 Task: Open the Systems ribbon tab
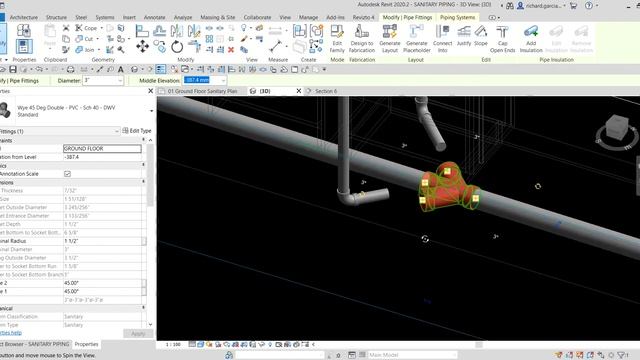pyautogui.click(x=105, y=17)
